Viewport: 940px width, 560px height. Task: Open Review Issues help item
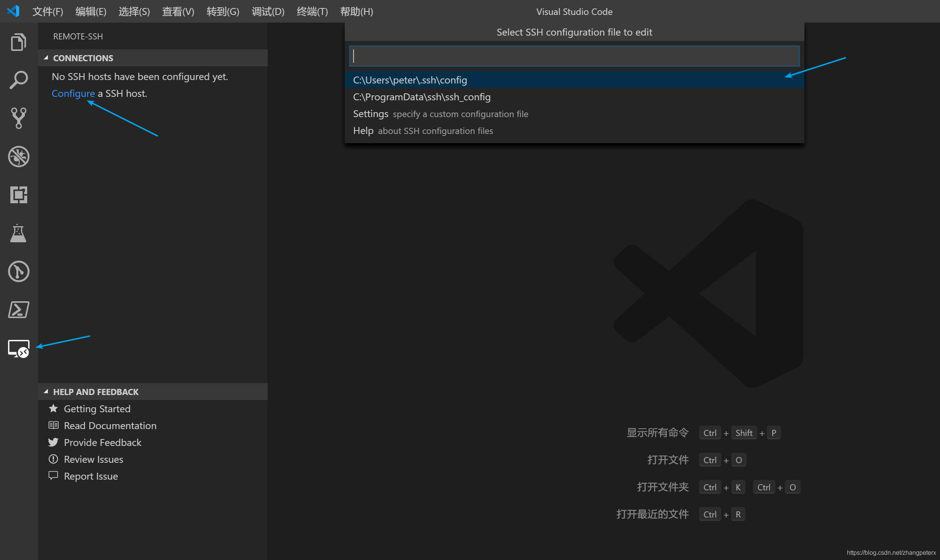[x=93, y=459]
